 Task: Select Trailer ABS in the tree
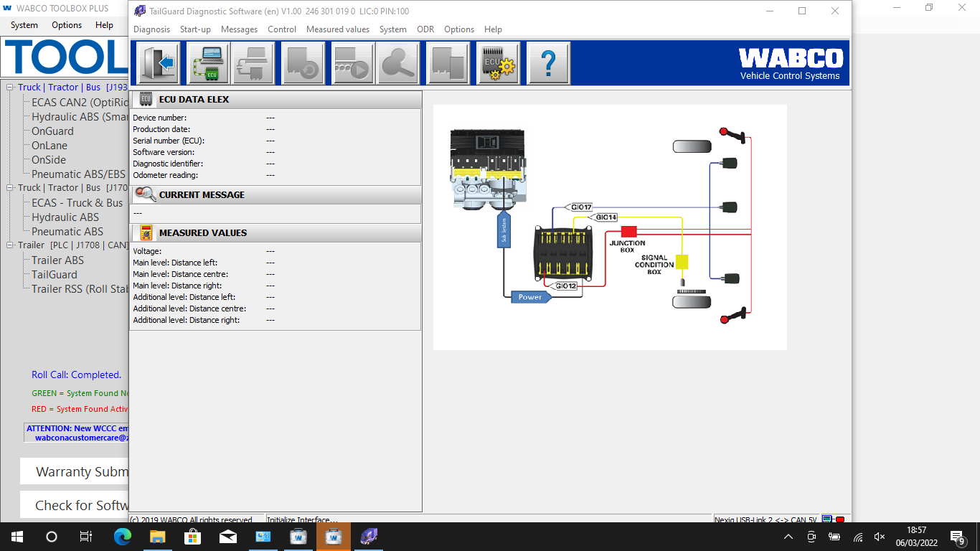(57, 260)
